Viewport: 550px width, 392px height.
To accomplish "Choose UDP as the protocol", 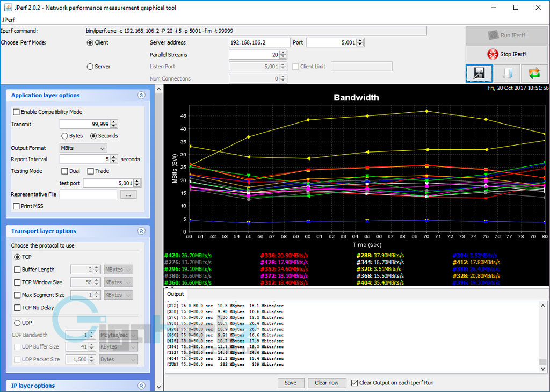I will coord(18,323).
